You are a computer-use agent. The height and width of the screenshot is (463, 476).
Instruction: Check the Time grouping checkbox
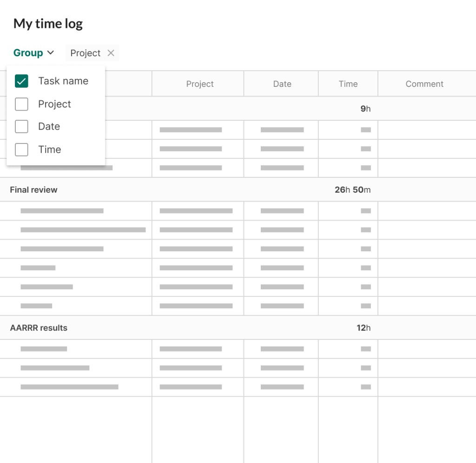tap(21, 150)
